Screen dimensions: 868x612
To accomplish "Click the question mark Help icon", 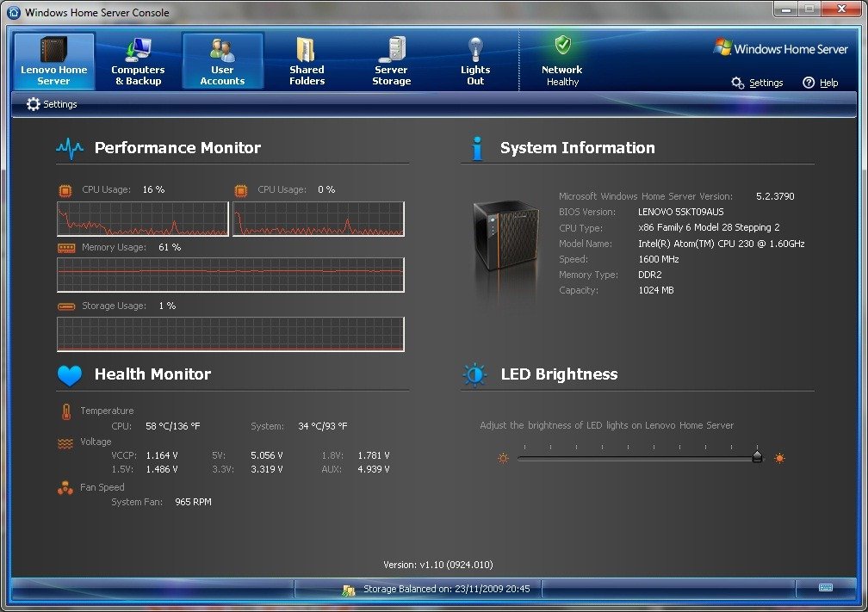I will pyautogui.click(x=809, y=83).
